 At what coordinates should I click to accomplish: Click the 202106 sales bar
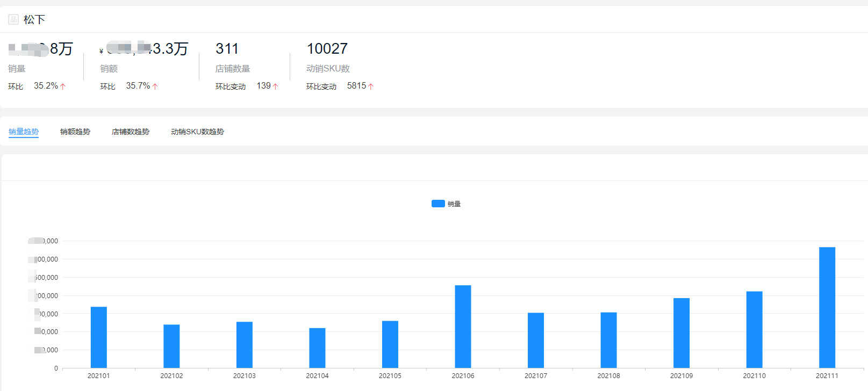point(463,327)
